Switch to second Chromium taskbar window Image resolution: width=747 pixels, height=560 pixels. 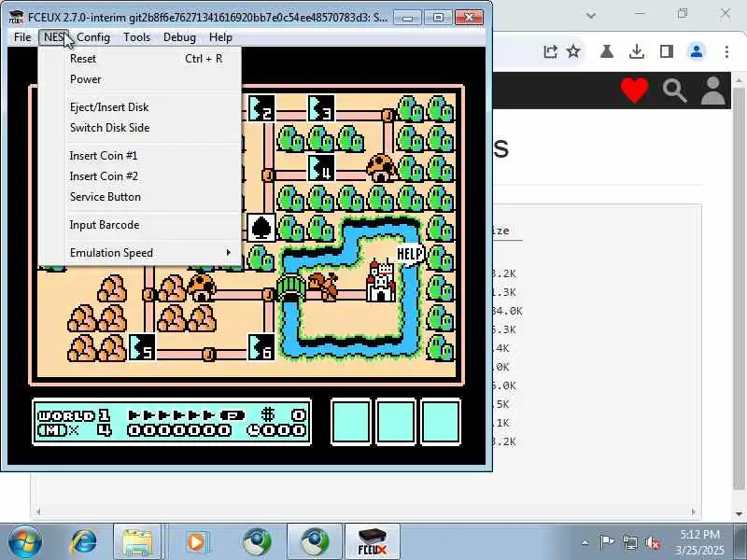[x=315, y=542]
